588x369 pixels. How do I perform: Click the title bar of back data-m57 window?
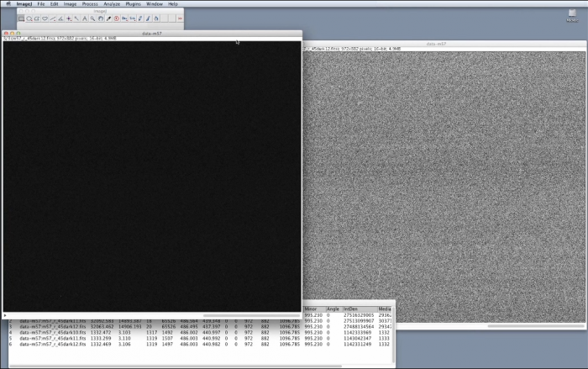[x=444, y=44]
